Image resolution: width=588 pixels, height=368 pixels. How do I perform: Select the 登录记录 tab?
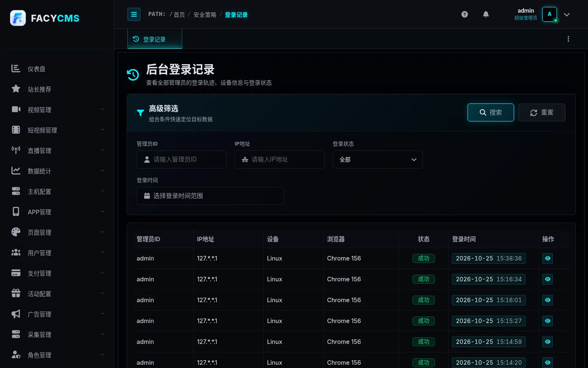click(155, 39)
